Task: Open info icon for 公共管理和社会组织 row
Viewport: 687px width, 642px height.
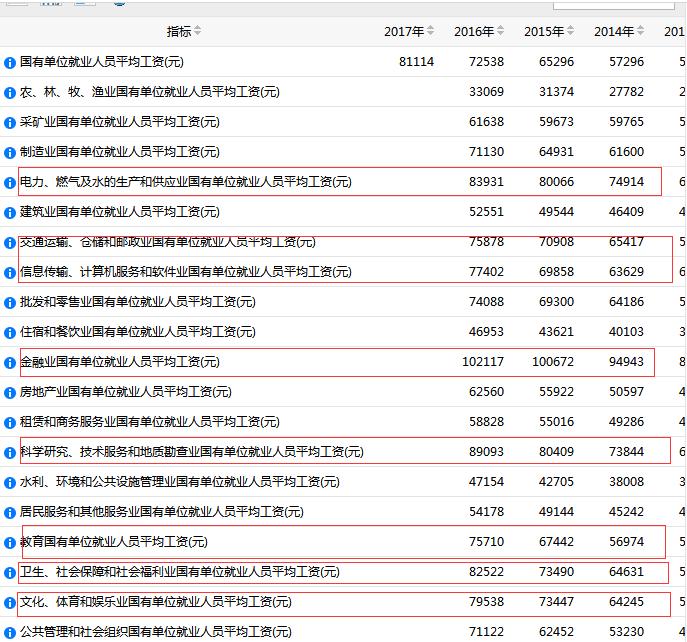Action: pyautogui.click(x=10, y=633)
